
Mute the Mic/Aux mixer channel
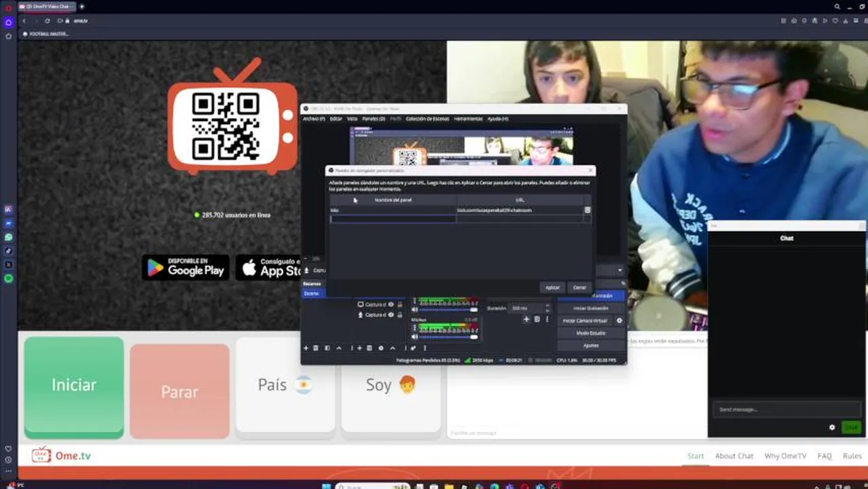pos(414,337)
